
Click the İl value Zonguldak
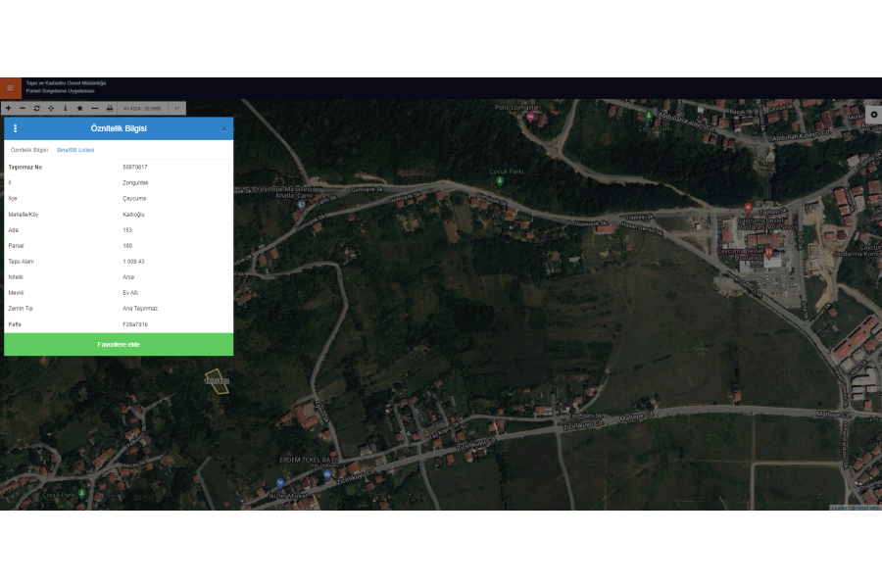pos(135,183)
